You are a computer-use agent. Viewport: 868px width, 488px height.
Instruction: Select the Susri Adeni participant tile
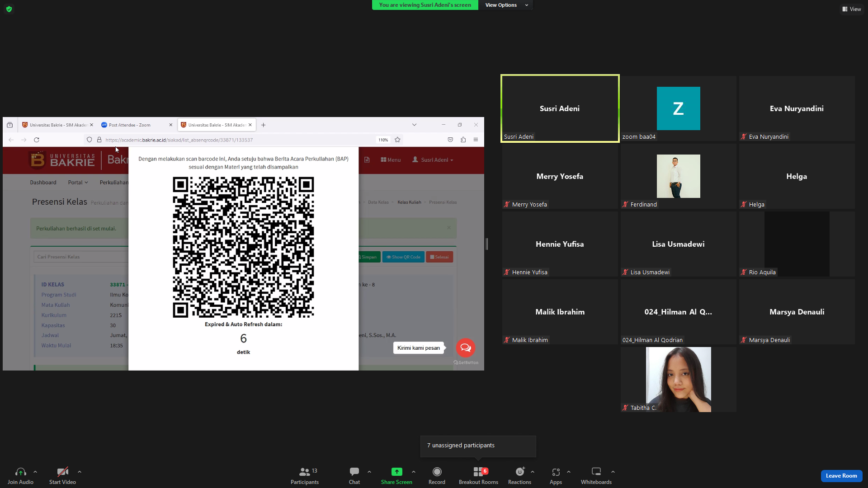tap(560, 108)
